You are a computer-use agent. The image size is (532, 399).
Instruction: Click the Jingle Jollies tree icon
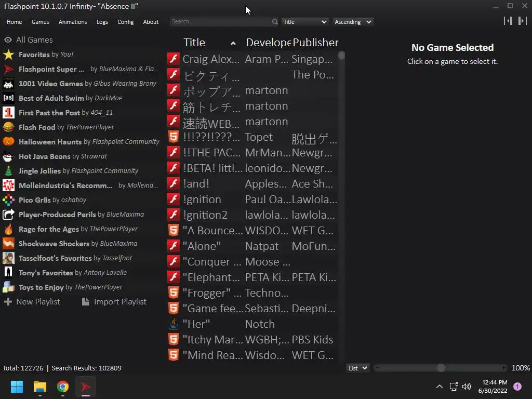click(x=8, y=170)
